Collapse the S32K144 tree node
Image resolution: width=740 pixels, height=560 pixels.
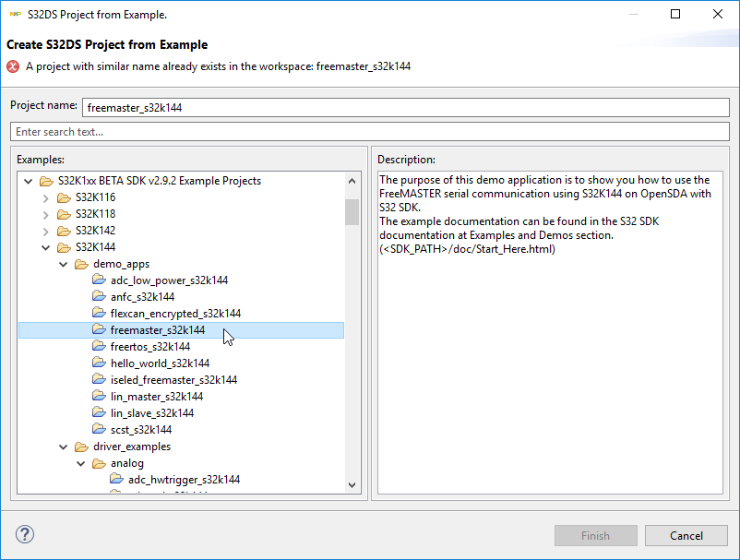tap(46, 247)
